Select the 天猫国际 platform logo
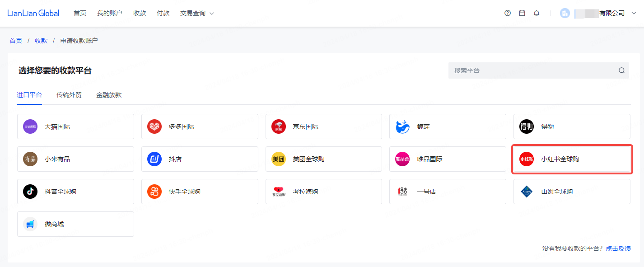The height and width of the screenshot is (267, 644). pyautogui.click(x=30, y=126)
